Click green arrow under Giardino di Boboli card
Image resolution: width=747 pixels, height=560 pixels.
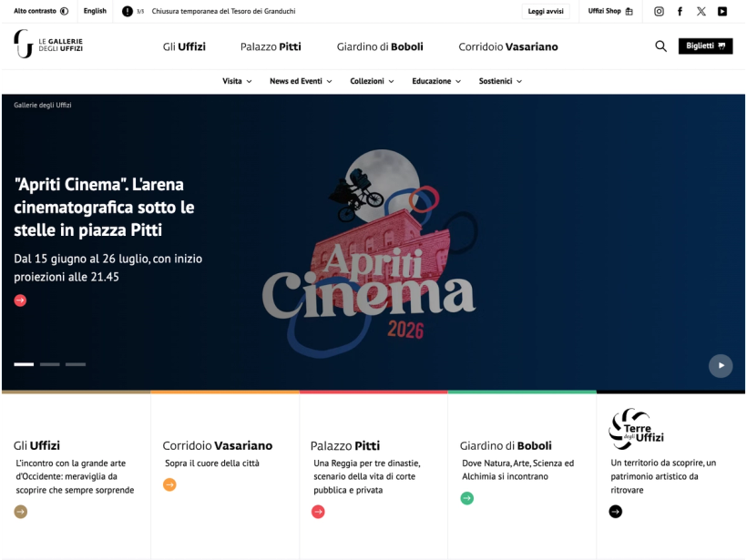pyautogui.click(x=466, y=498)
